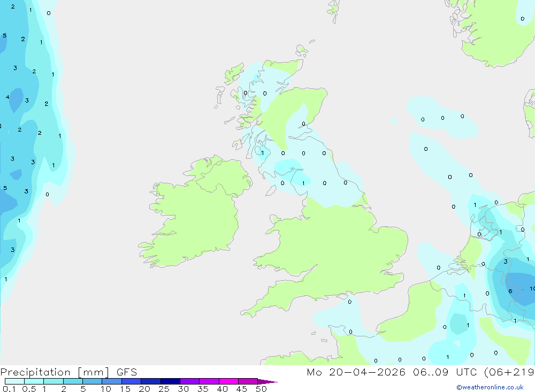Screen dimensions: 535x392
Task: Click the legend swatch between 10 and 15
Action: coord(112,381)
